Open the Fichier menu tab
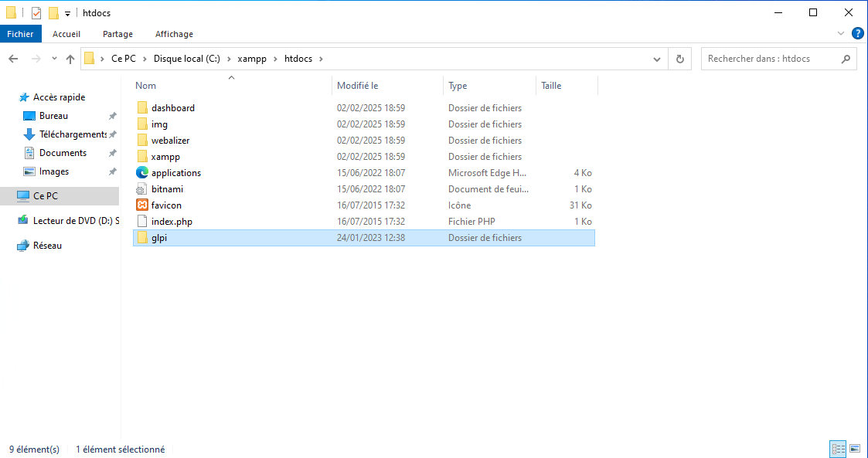The height and width of the screenshot is (458, 868). (x=20, y=34)
